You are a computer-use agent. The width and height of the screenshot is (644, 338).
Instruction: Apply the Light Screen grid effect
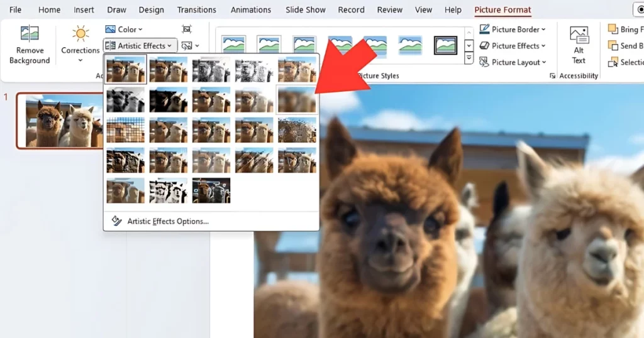click(126, 130)
